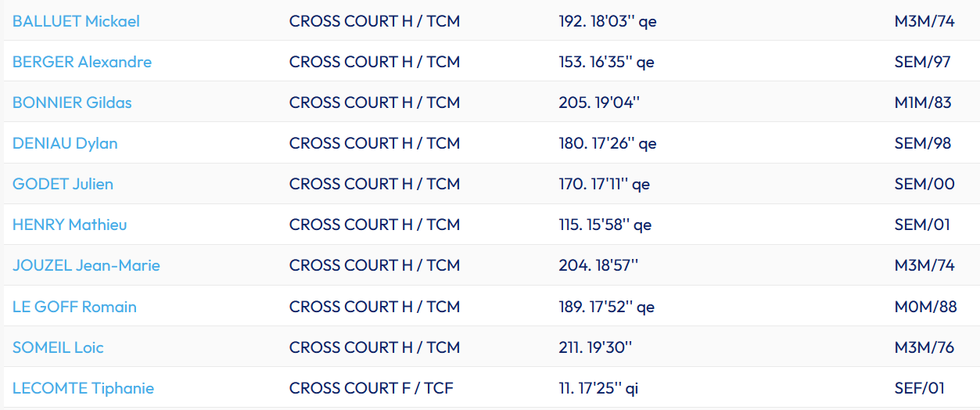Open GODET Julien's profile link

click(x=63, y=184)
